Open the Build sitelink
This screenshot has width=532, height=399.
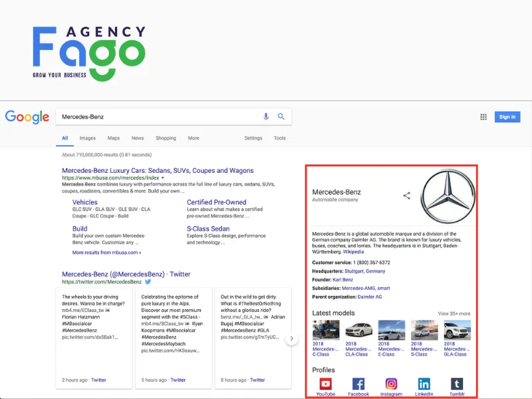(x=80, y=229)
